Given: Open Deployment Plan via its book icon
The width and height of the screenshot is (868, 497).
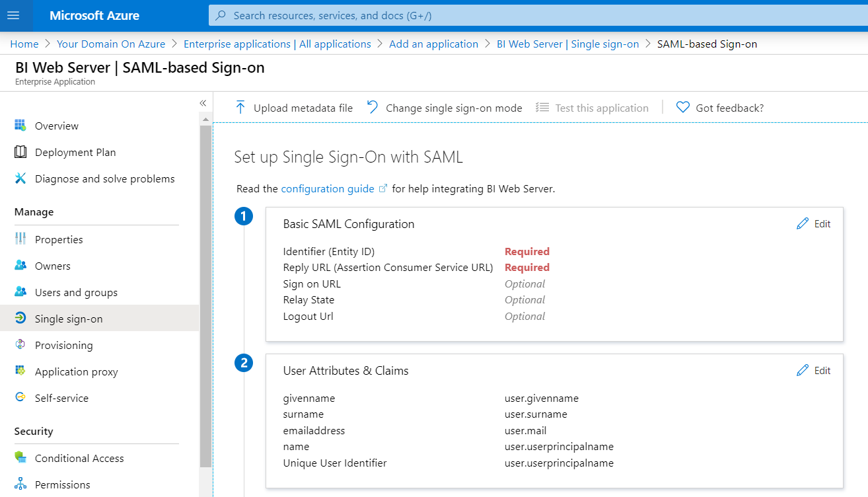Looking at the screenshot, I should 20,152.
